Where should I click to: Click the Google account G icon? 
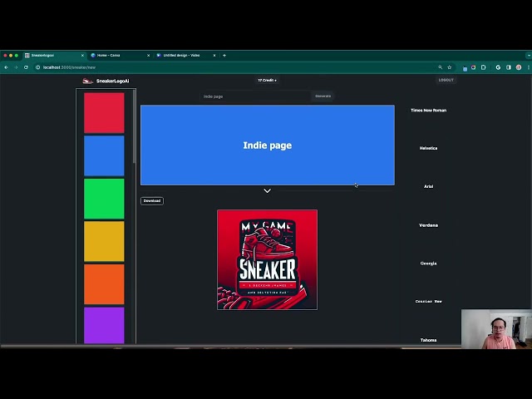[498, 67]
